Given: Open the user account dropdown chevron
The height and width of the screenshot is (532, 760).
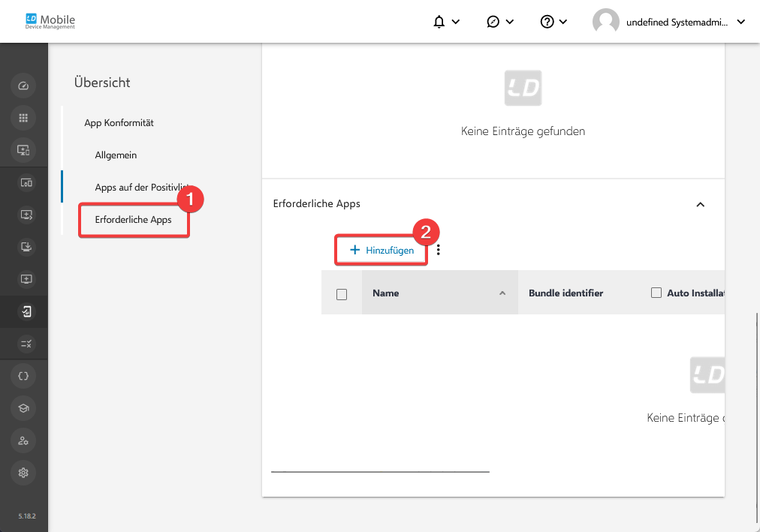Looking at the screenshot, I should pos(741,22).
